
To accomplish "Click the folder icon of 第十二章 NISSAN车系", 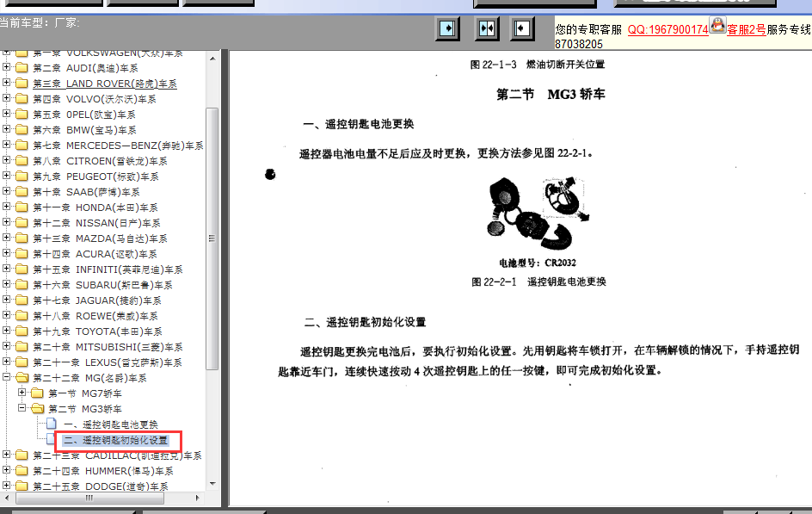I will click(22, 223).
